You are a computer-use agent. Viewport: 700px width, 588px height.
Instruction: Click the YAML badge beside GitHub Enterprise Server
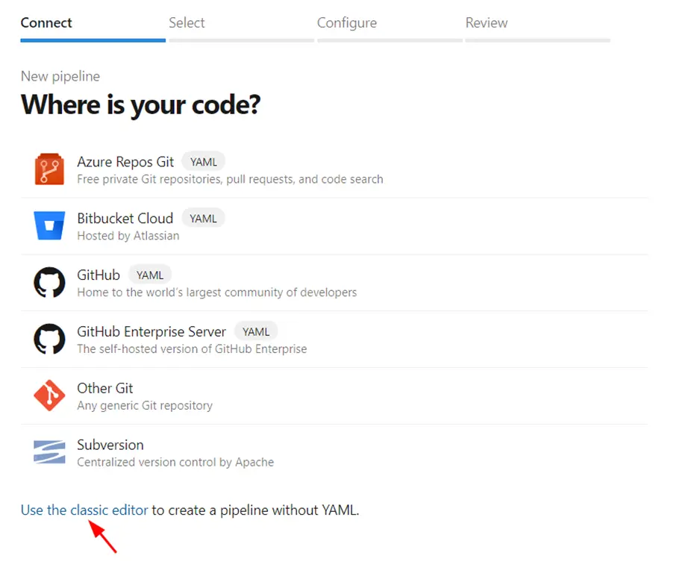tap(256, 332)
